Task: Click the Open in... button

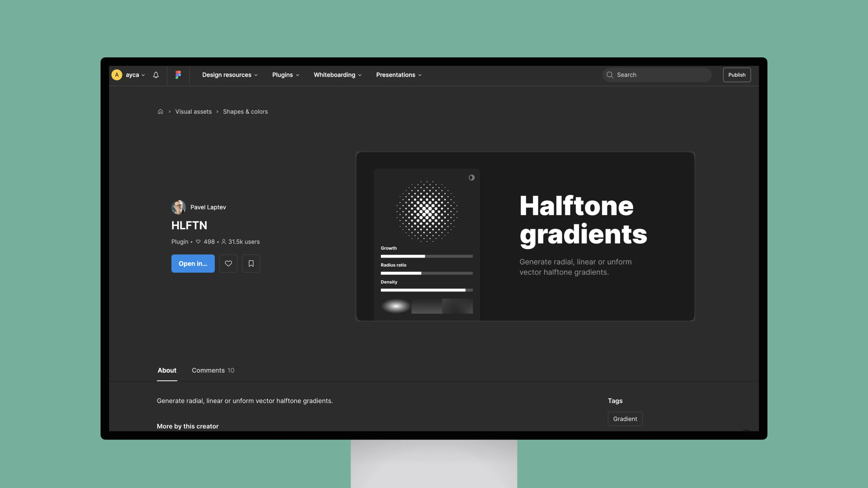Action: point(193,263)
